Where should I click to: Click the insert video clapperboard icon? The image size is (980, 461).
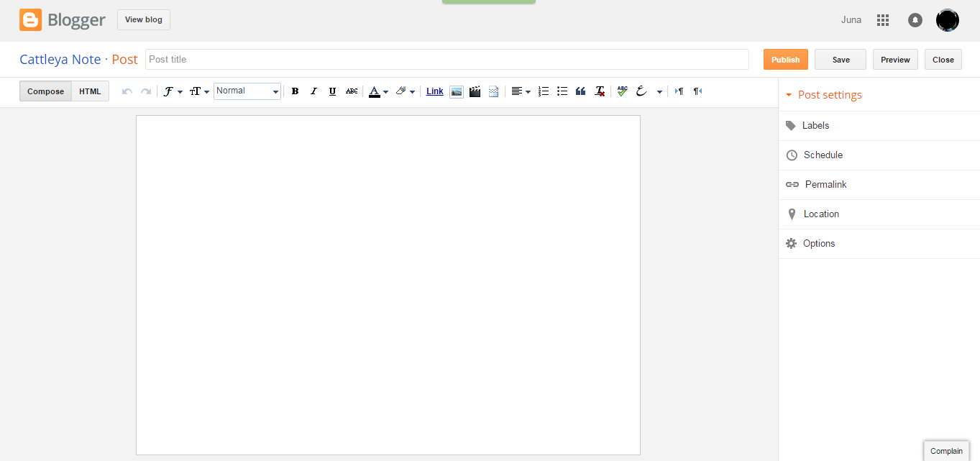[x=475, y=91]
